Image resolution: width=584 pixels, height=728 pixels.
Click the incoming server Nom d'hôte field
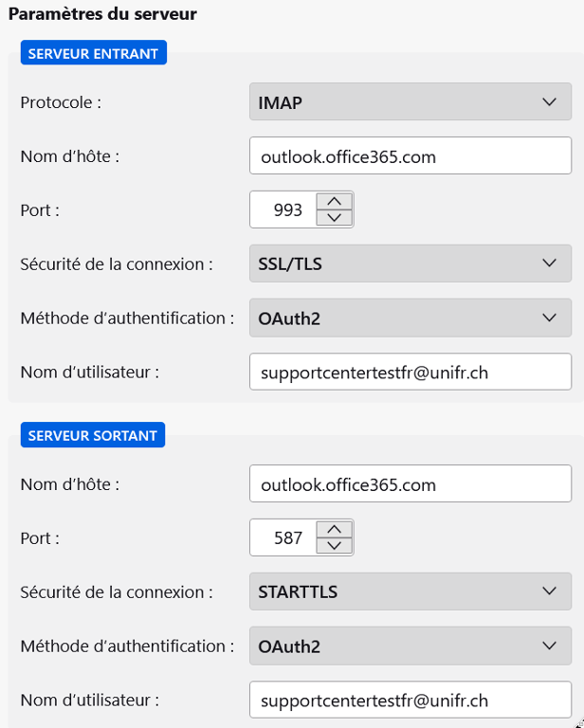point(410,156)
